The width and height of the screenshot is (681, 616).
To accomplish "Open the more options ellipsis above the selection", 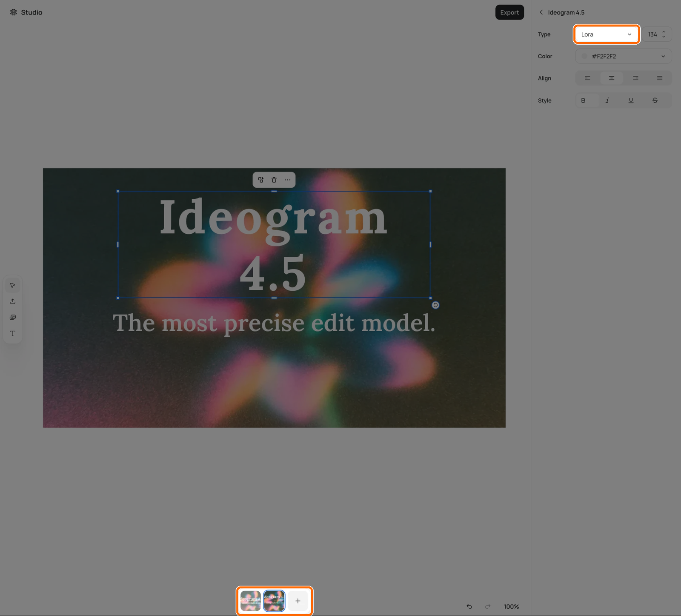I will pos(288,180).
